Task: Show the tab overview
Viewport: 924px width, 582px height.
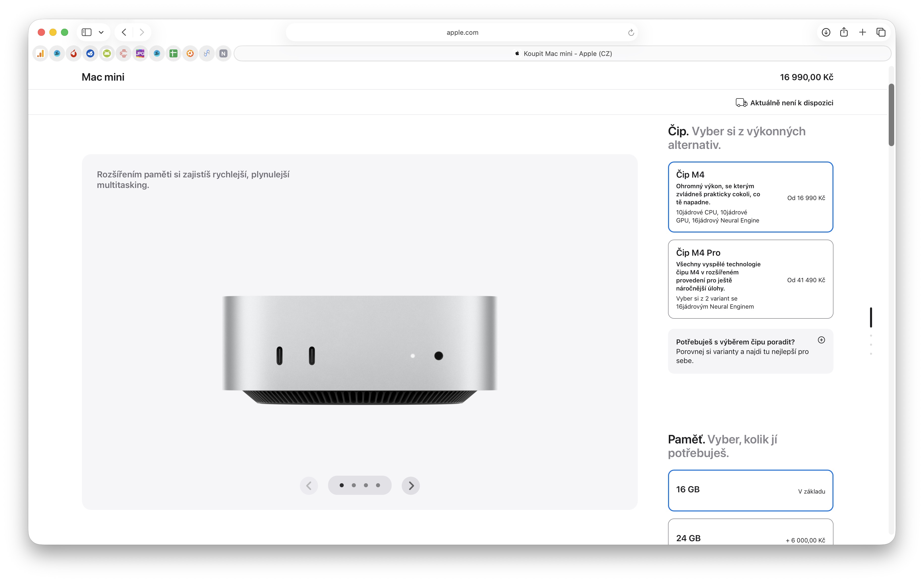Action: [x=881, y=32]
